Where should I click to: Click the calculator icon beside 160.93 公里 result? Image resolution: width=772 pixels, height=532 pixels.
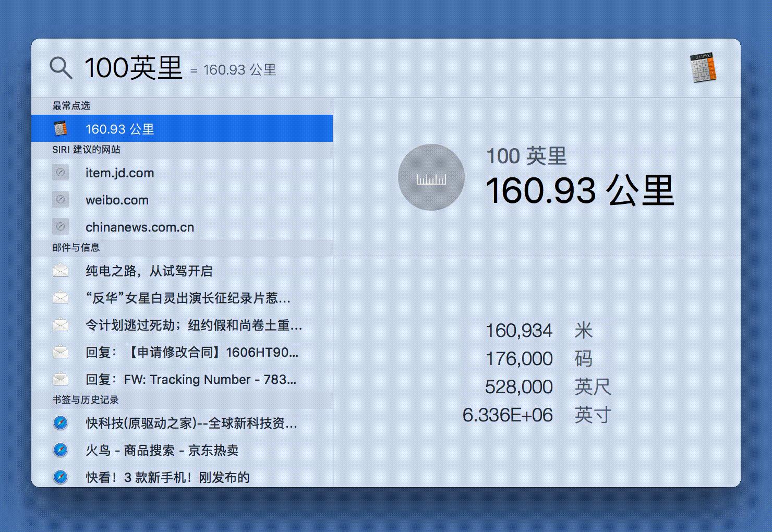(x=61, y=128)
